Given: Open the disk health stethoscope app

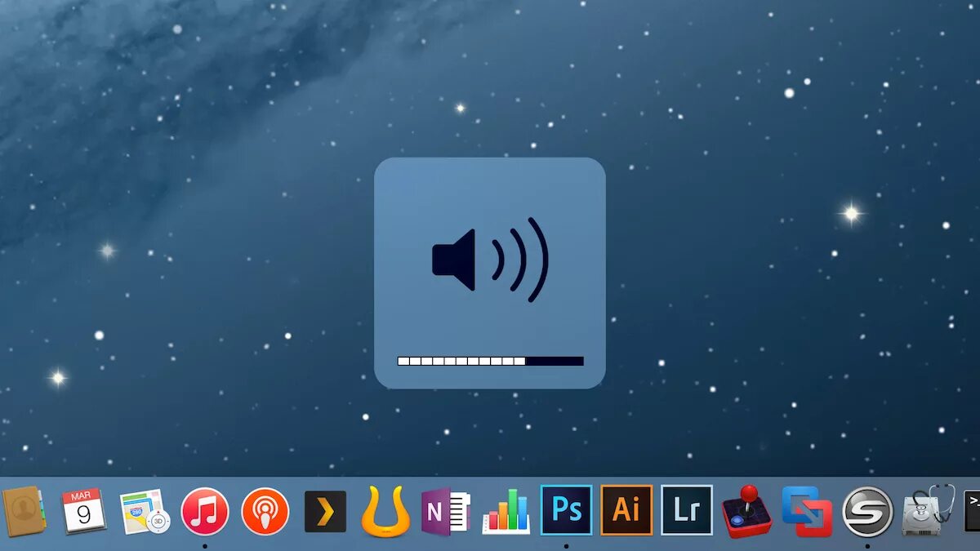Looking at the screenshot, I should pyautogui.click(x=921, y=513).
